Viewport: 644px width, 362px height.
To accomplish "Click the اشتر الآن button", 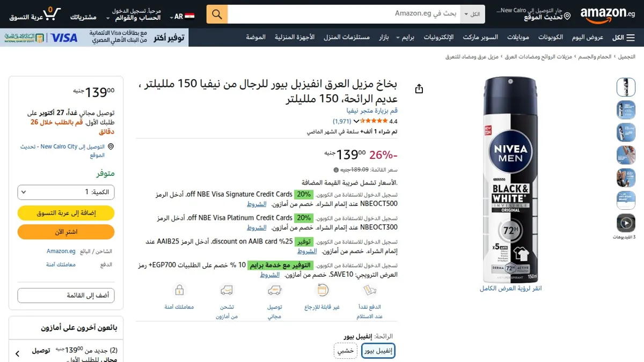I will pyautogui.click(x=66, y=232).
